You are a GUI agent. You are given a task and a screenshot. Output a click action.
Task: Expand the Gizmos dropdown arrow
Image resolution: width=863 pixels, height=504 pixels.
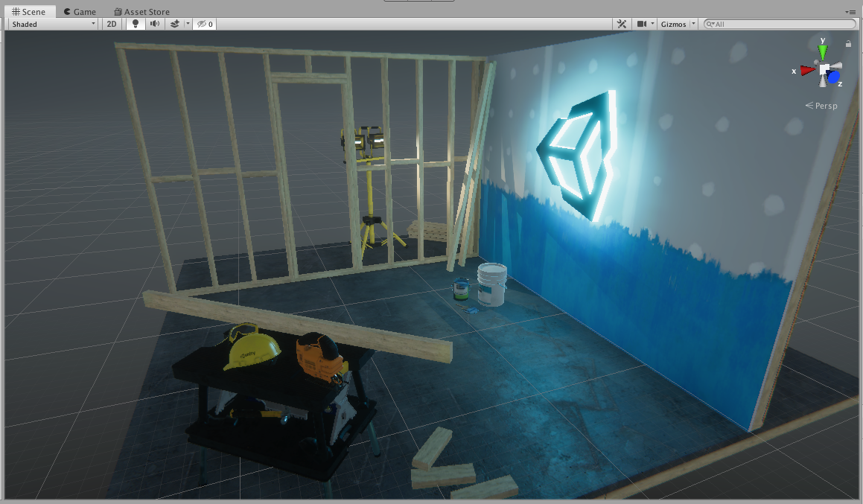point(695,23)
